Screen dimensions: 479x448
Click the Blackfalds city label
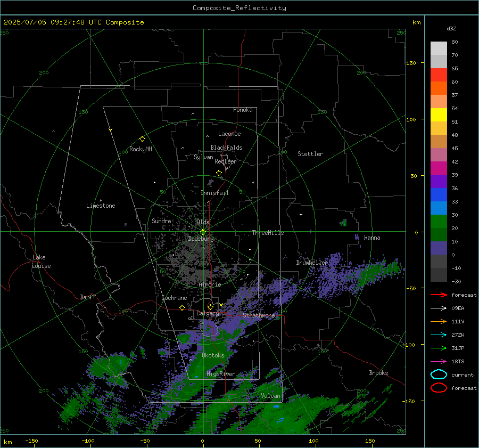coord(226,148)
